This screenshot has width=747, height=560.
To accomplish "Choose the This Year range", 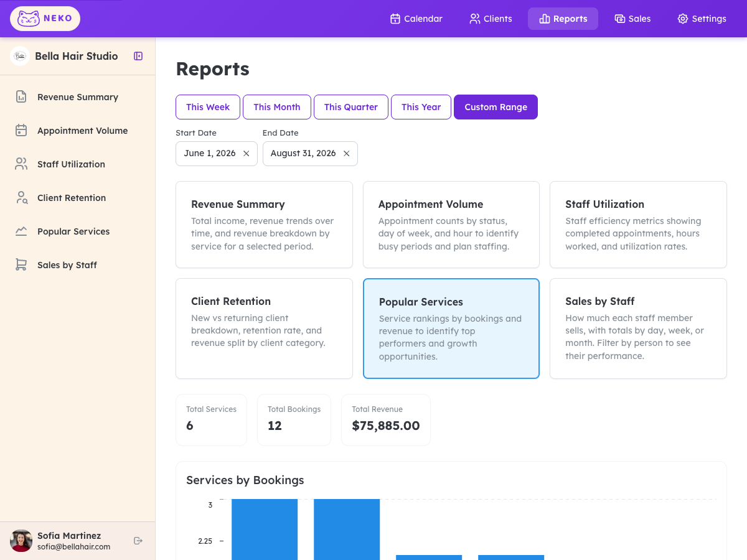I will 421,107.
